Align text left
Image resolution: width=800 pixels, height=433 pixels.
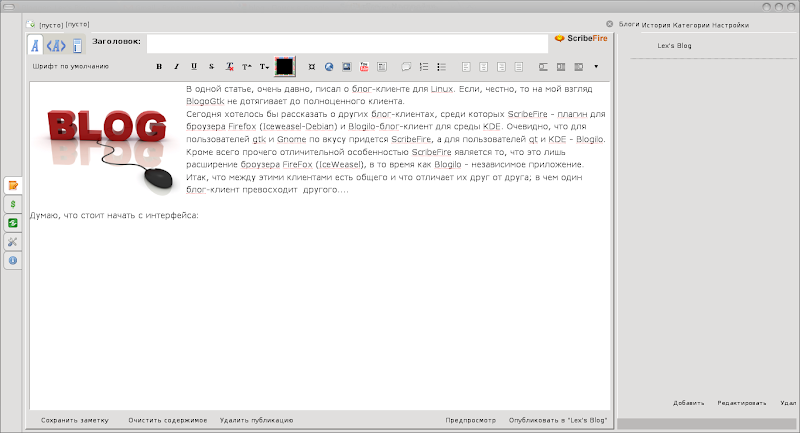466,67
